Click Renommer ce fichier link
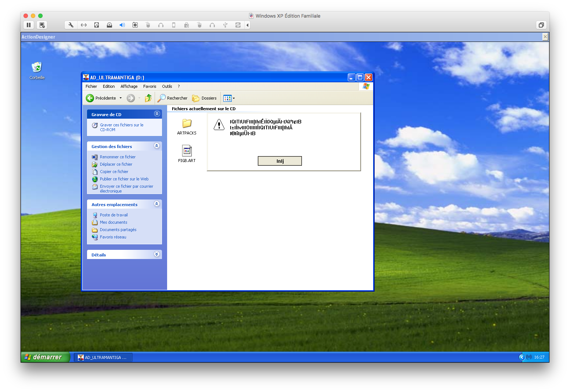This screenshot has height=392, width=570. [118, 157]
